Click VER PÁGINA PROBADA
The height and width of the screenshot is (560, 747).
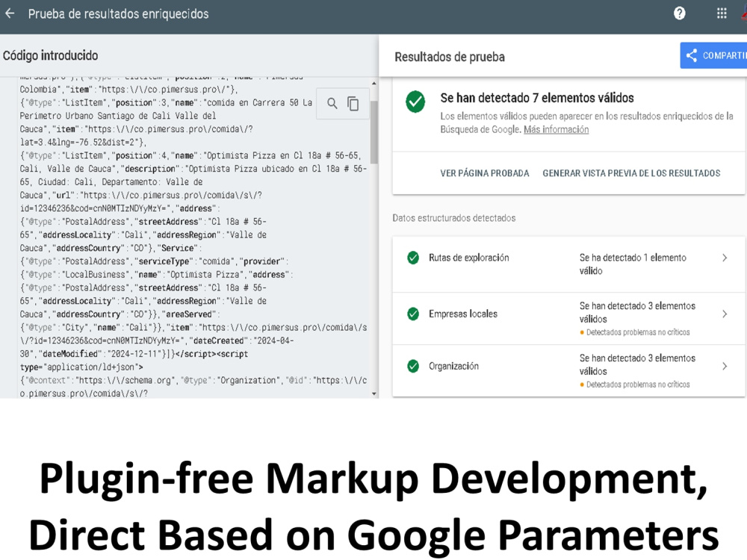485,173
